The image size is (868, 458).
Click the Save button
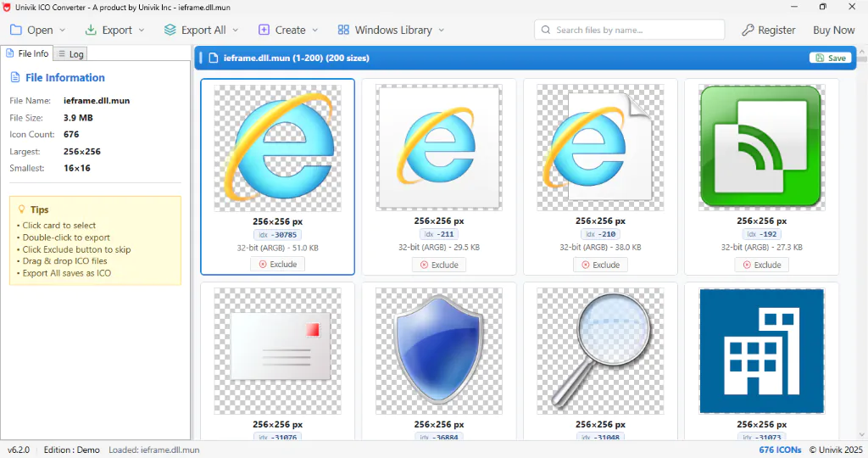pyautogui.click(x=830, y=58)
